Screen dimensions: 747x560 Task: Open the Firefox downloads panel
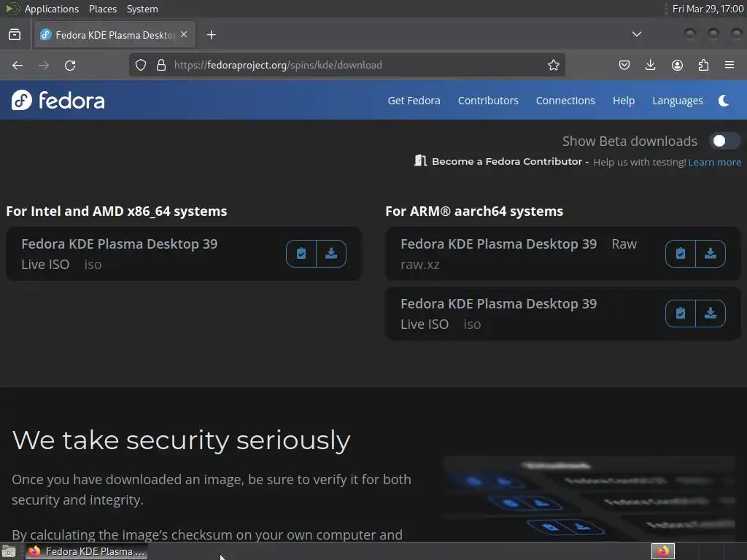tap(650, 65)
